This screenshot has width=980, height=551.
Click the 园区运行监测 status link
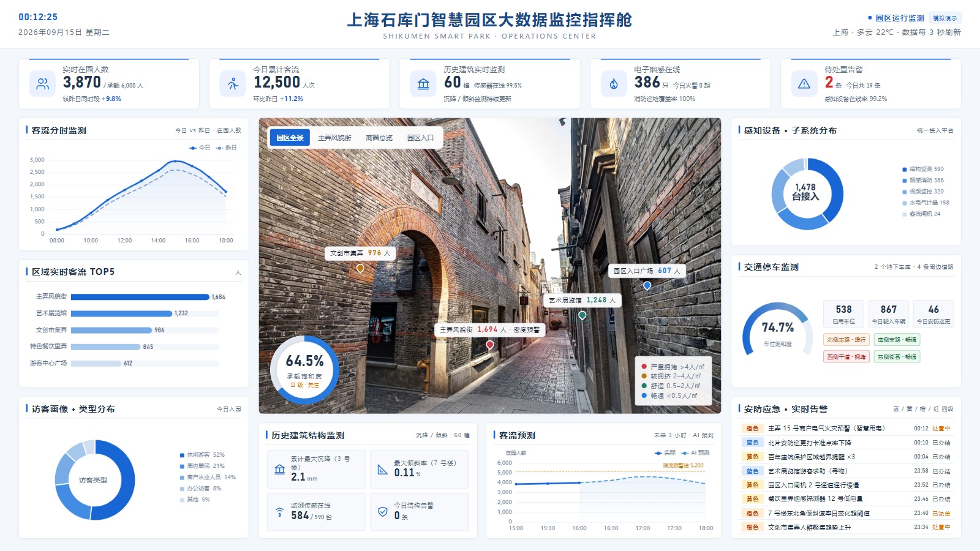point(895,18)
